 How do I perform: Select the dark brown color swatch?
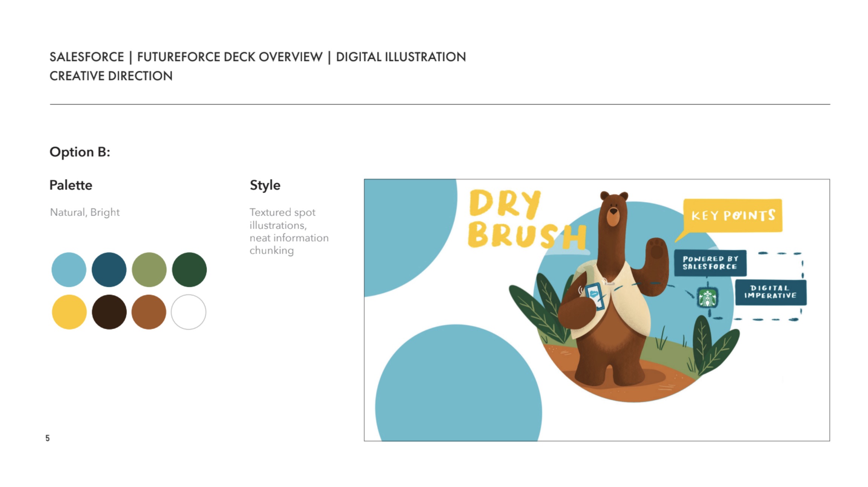click(x=109, y=312)
